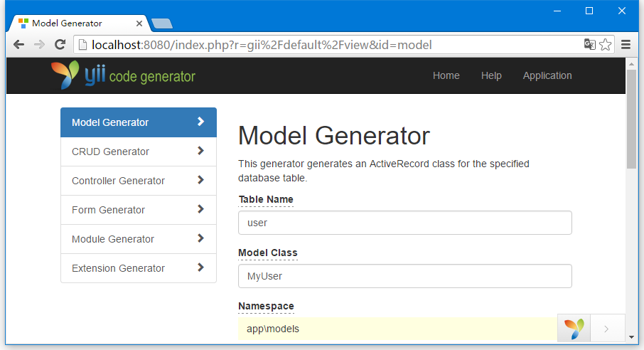644x350 pixels.
Task: Select Form Generator in sidebar
Action: pyautogui.click(x=139, y=210)
